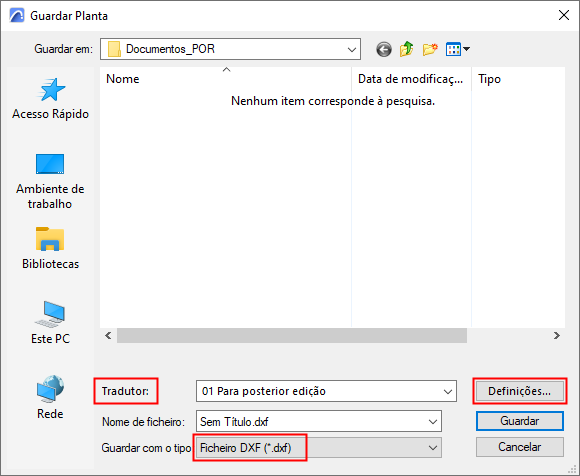
Task: Go up one folder level icon
Action: pyautogui.click(x=407, y=49)
